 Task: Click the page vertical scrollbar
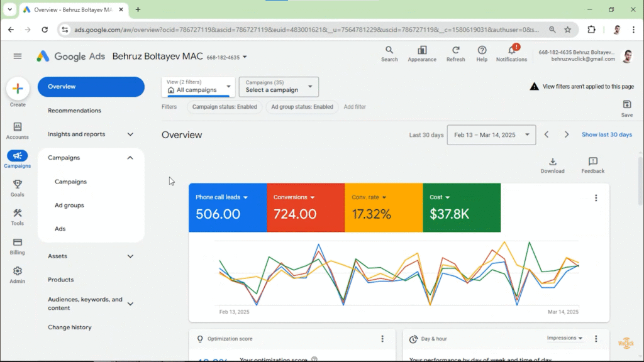click(641, 180)
